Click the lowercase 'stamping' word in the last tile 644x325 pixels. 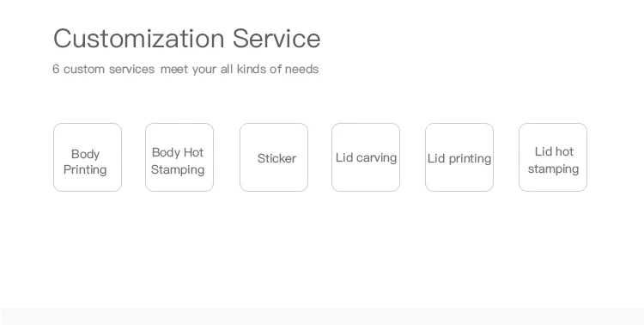pyautogui.click(x=553, y=169)
